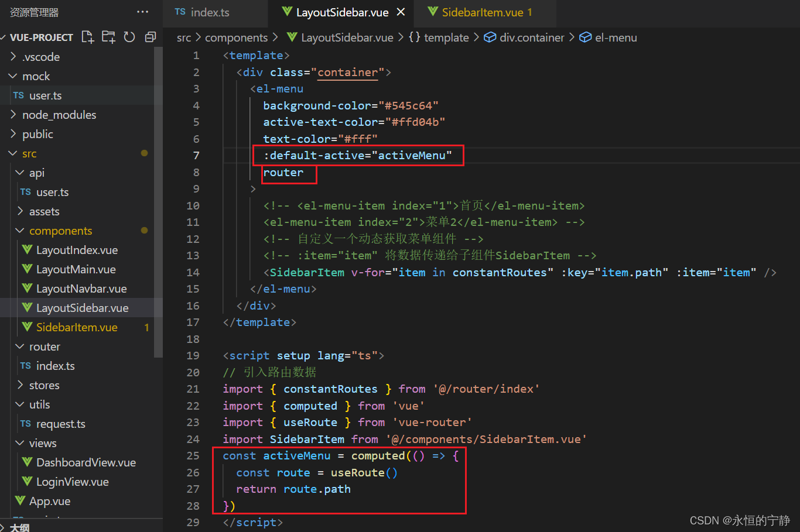Click the src breadcrumb segment

(184, 37)
